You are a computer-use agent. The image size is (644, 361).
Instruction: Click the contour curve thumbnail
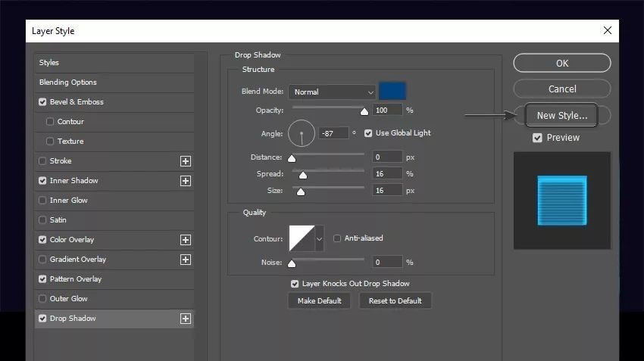pos(302,238)
